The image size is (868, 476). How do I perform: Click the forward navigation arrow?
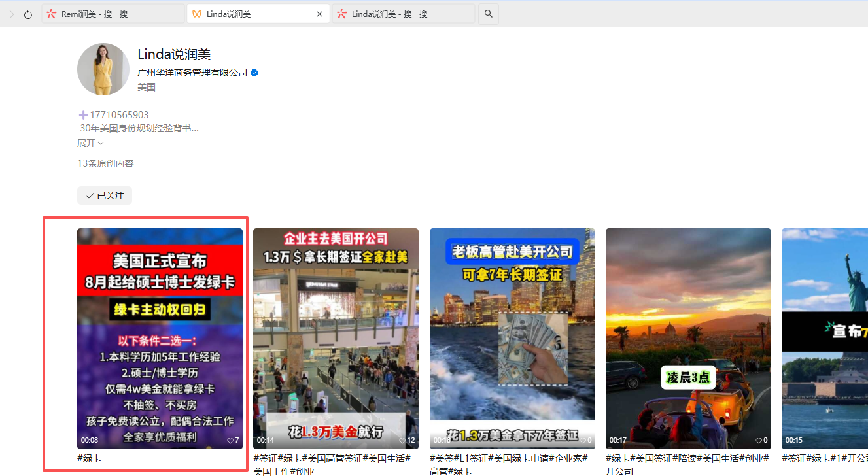(12, 14)
